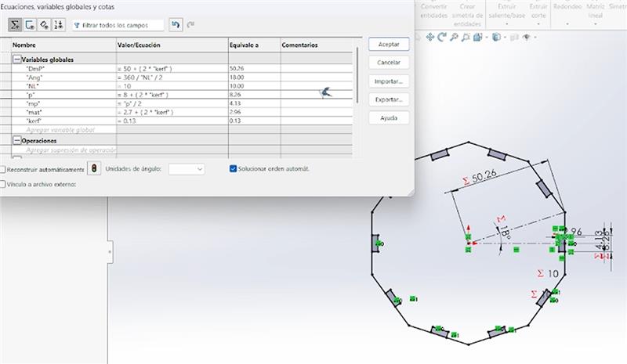Click the Ayuda button
Viewport: 627px width, 364px height.
click(389, 118)
